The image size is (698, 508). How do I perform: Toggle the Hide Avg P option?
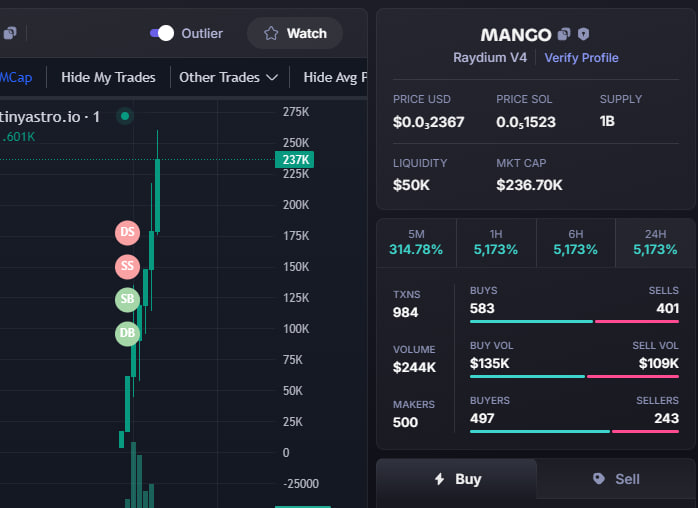[x=335, y=77]
